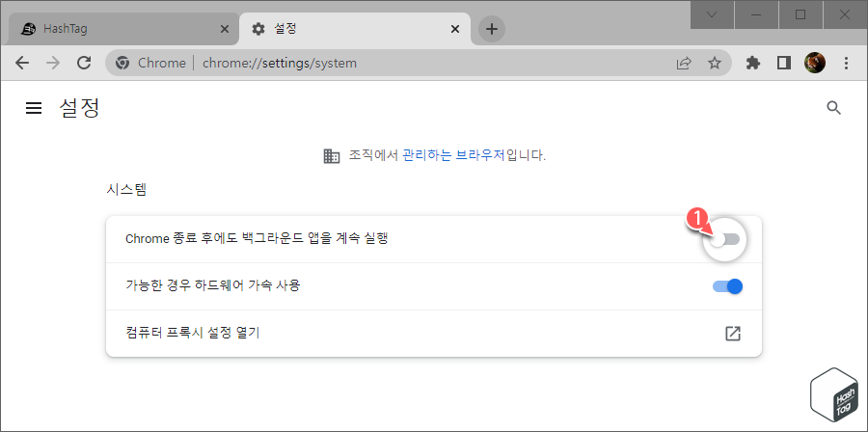
Task: Click the 컴퓨터 프록시 설정 열기 row
Action: 434,334
